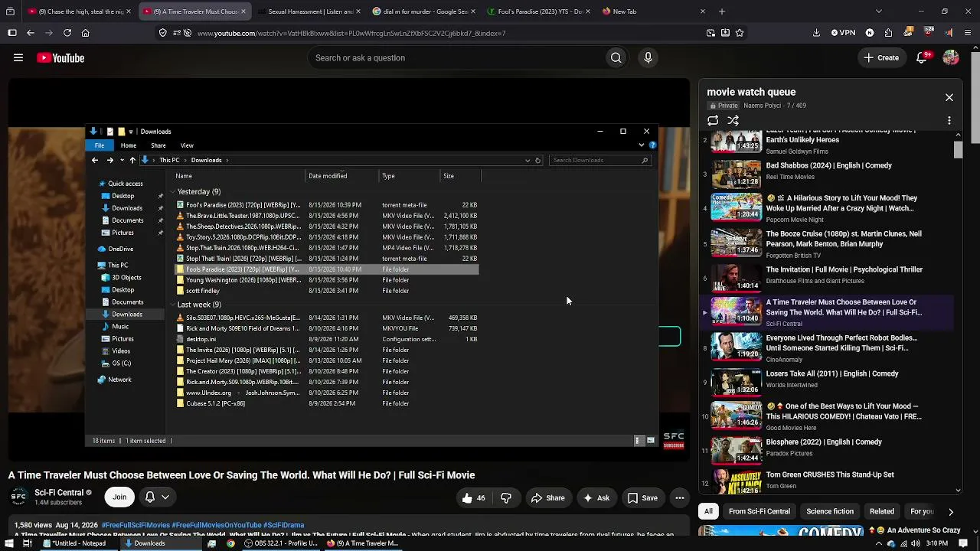Dislike the video with thumbs down
The height and width of the screenshot is (551, 980).
click(x=506, y=498)
